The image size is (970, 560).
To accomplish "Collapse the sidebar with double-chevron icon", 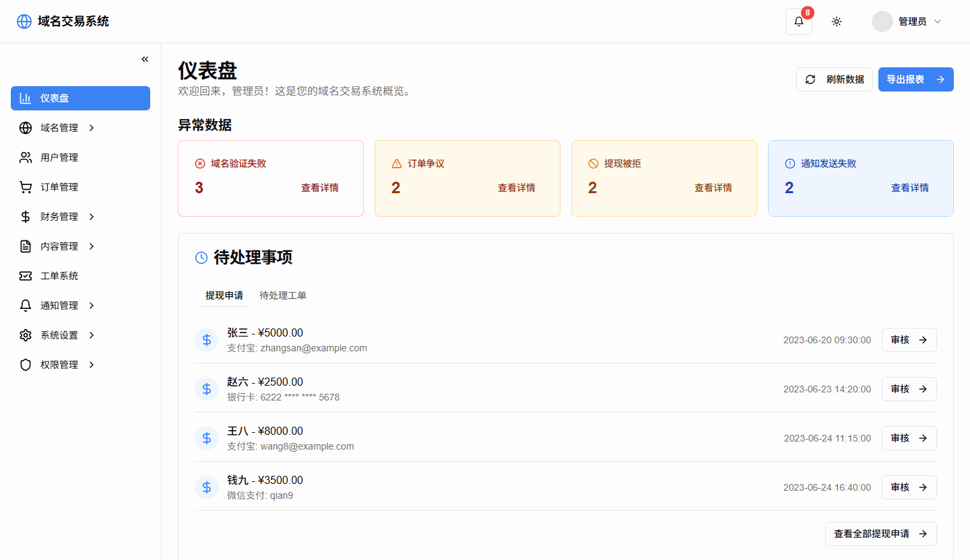I will tap(145, 59).
